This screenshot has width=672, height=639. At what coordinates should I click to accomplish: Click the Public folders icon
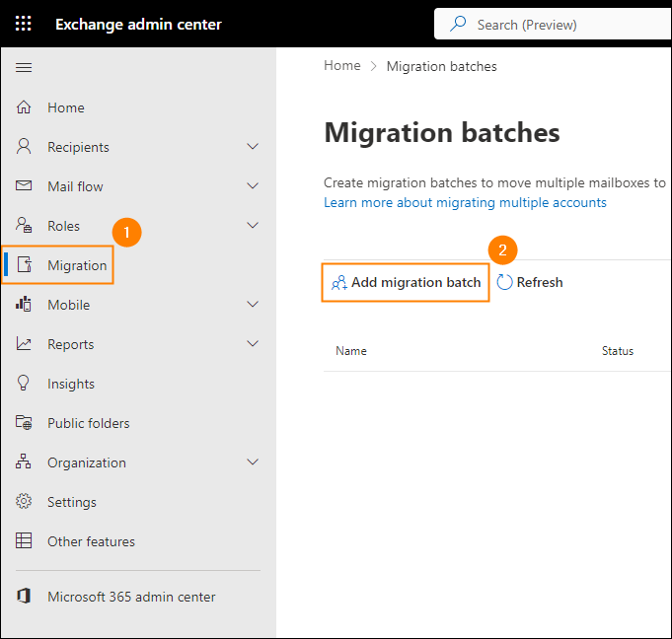24,423
